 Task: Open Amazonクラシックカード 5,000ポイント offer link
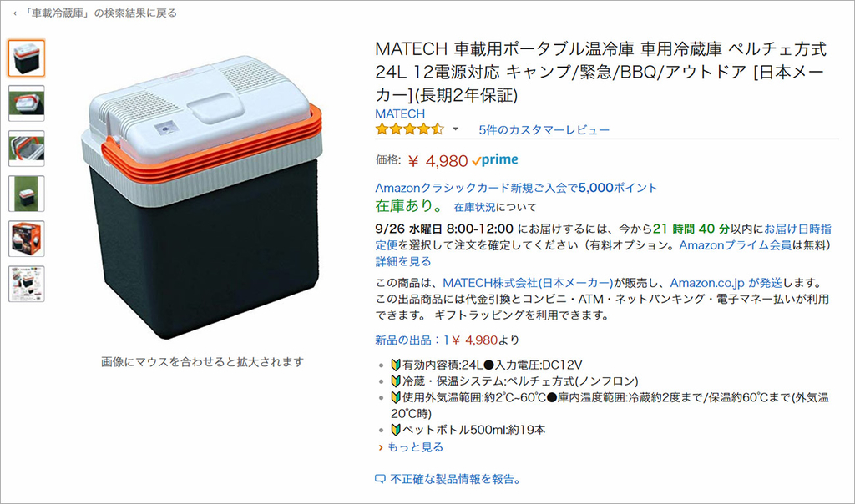click(516, 188)
